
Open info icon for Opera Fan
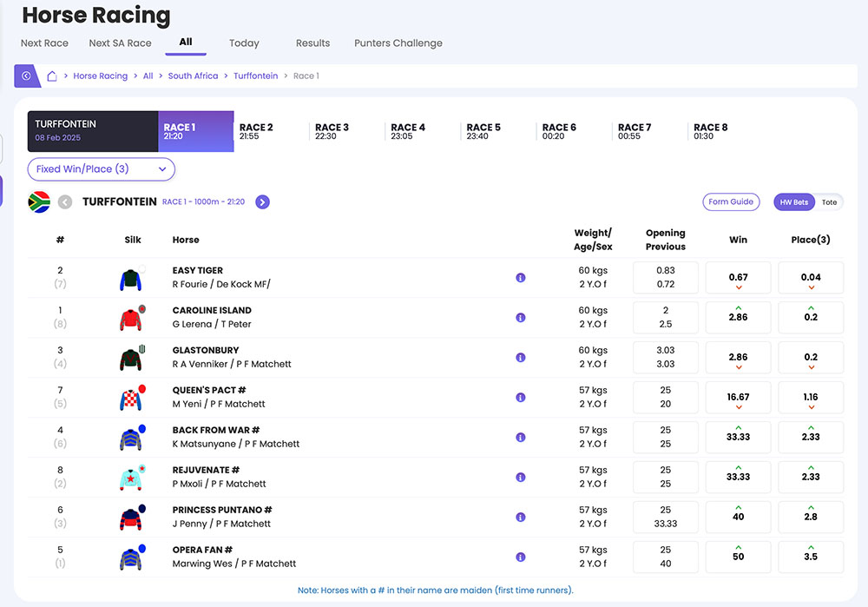click(520, 557)
